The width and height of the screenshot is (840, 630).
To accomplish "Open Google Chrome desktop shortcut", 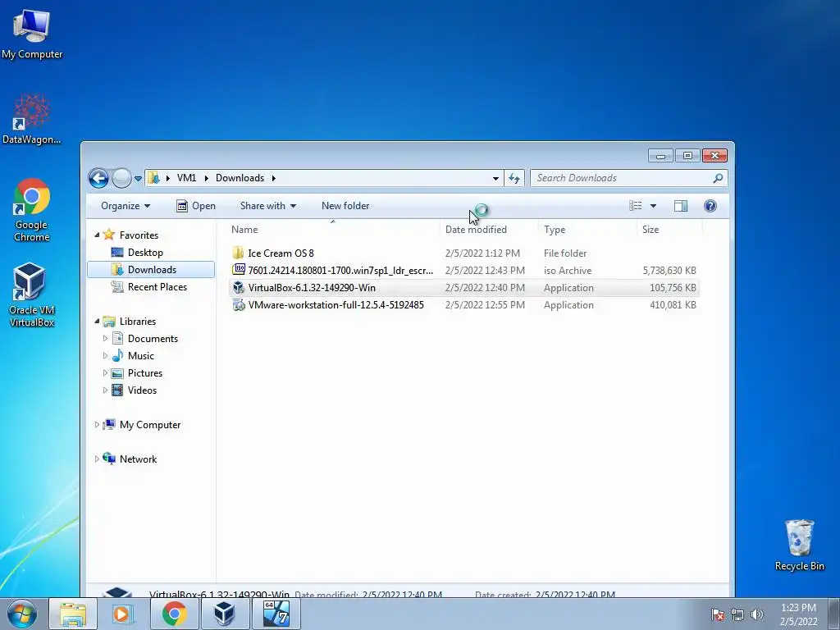I will pos(32,209).
